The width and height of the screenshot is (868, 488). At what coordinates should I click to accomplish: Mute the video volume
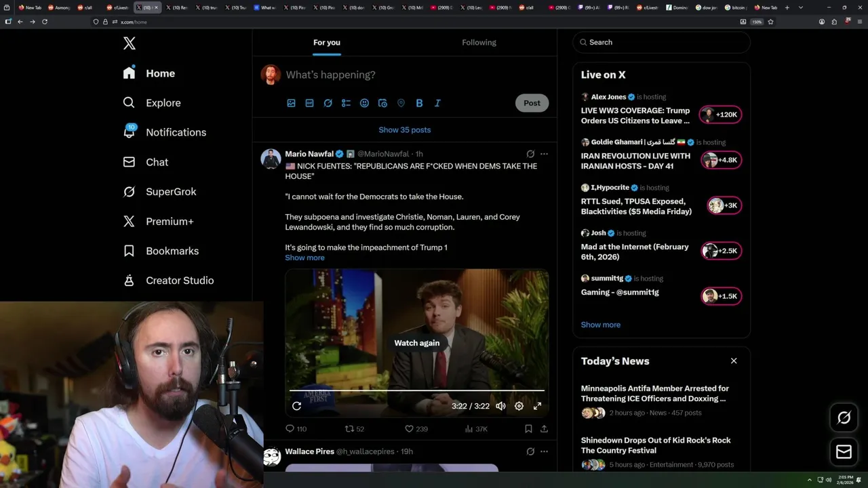click(500, 406)
